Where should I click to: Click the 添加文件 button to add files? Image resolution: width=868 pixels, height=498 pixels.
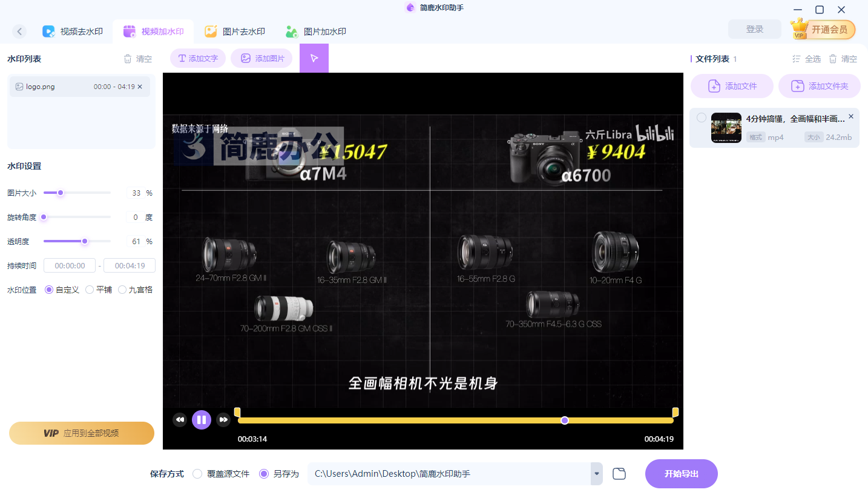coord(732,85)
